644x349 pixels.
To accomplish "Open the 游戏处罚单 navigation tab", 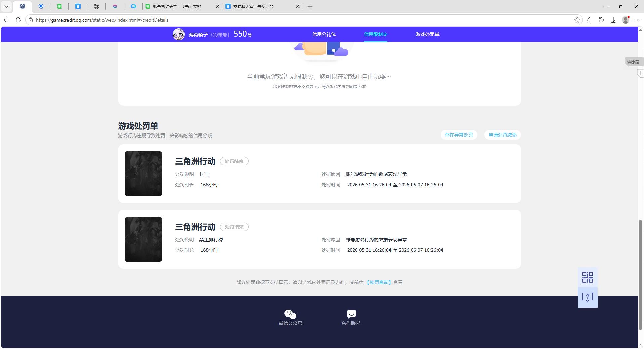I will [427, 34].
